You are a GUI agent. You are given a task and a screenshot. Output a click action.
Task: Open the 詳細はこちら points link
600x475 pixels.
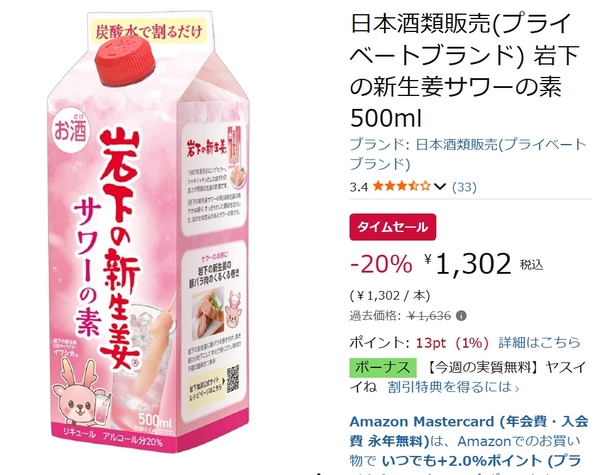[x=539, y=342]
